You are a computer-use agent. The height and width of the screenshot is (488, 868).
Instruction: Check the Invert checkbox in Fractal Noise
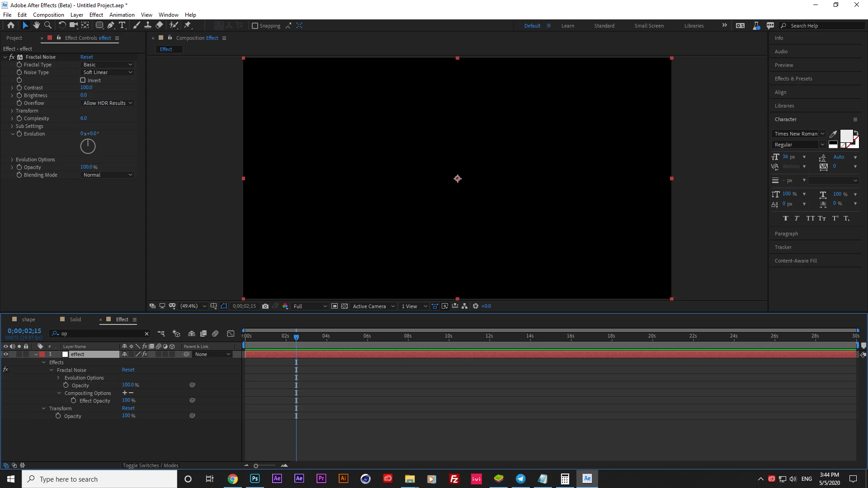83,80
